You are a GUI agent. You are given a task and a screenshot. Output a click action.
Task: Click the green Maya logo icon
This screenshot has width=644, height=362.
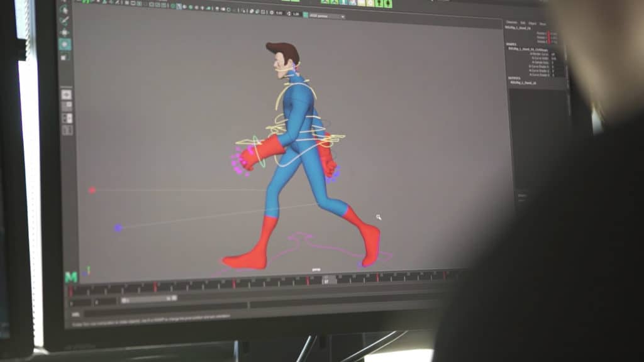click(x=70, y=277)
